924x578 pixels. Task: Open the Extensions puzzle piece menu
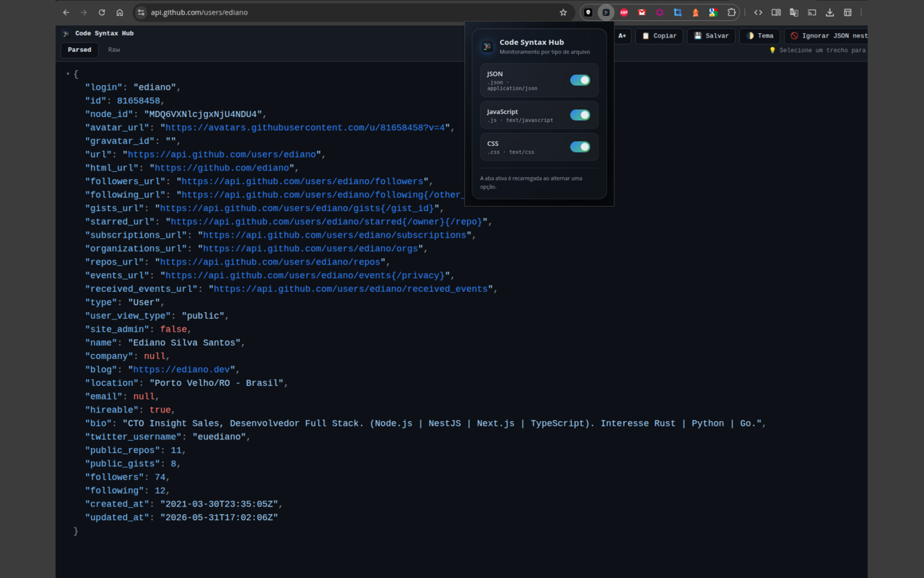click(x=731, y=12)
